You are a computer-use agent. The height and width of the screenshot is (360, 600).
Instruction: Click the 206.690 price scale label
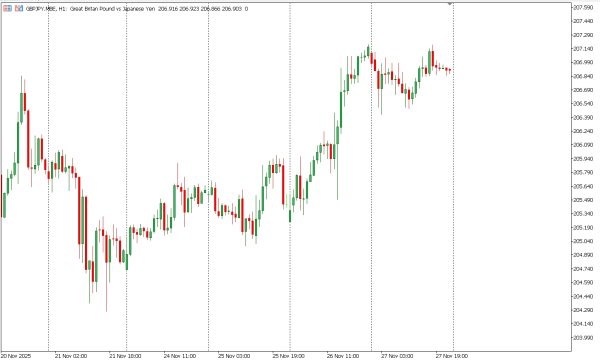pos(582,90)
